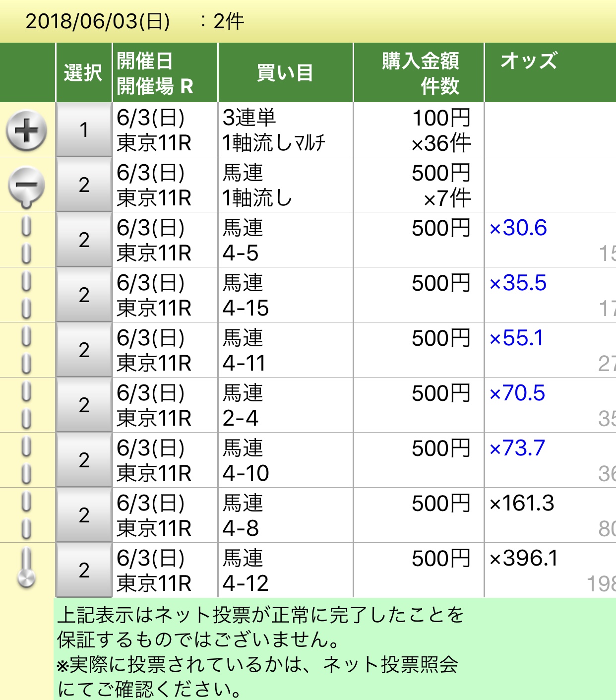Click the minus icon to collapse bet 2
The height and width of the screenshot is (700, 616).
tap(26, 184)
